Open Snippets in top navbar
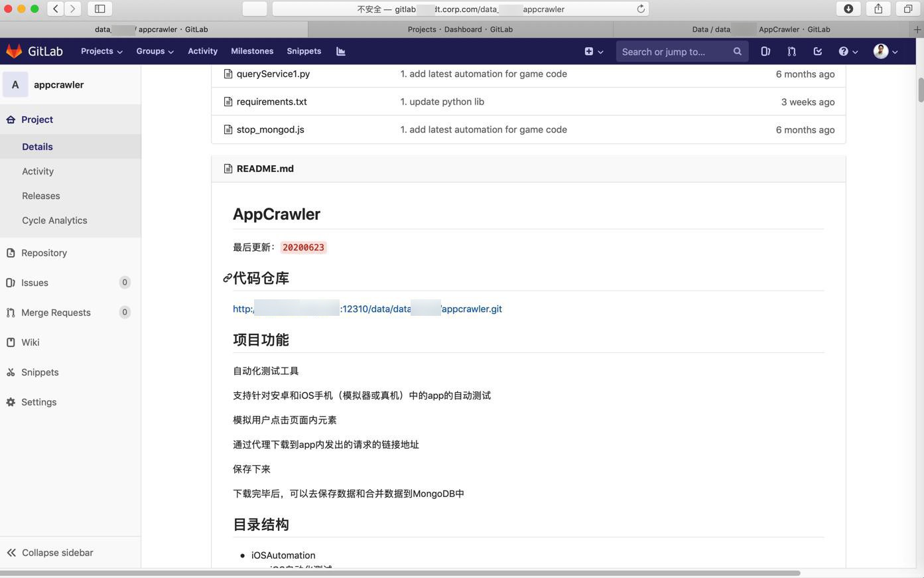The image size is (924, 578). (x=304, y=51)
